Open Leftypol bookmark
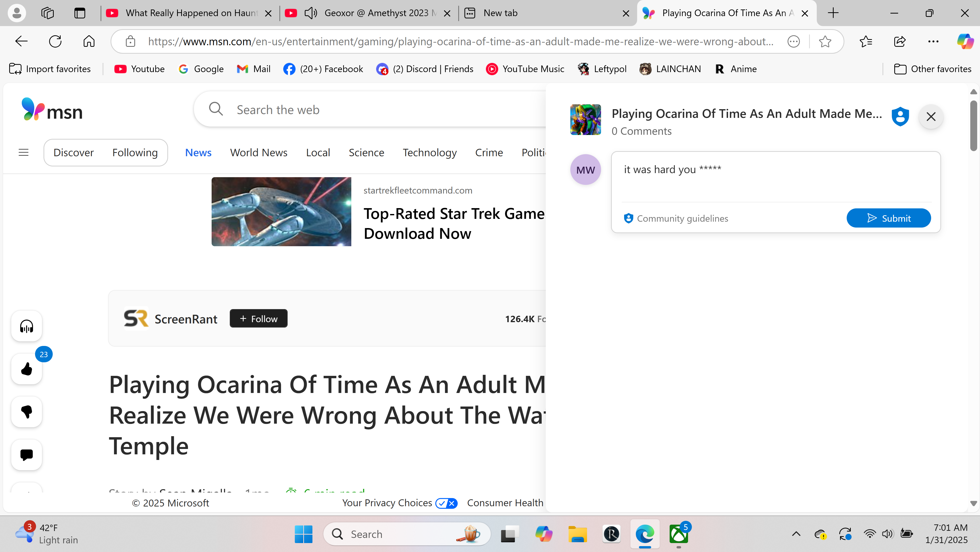The height and width of the screenshot is (552, 980). 602,69
